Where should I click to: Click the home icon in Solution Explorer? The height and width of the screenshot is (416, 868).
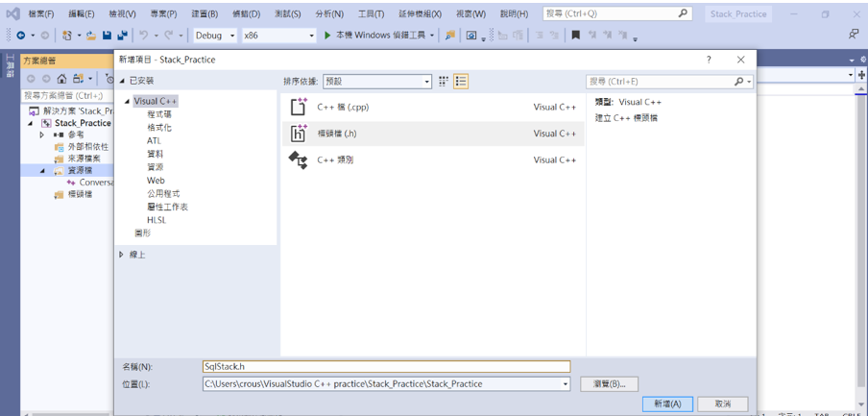62,79
